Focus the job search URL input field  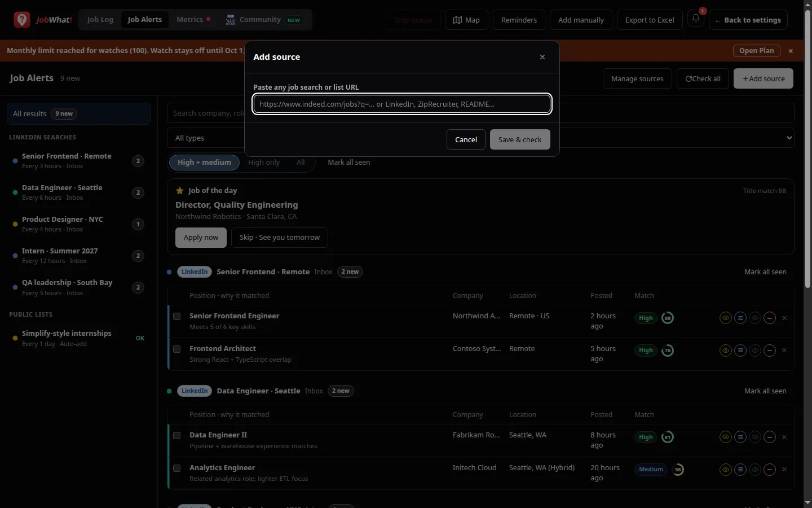pos(402,104)
